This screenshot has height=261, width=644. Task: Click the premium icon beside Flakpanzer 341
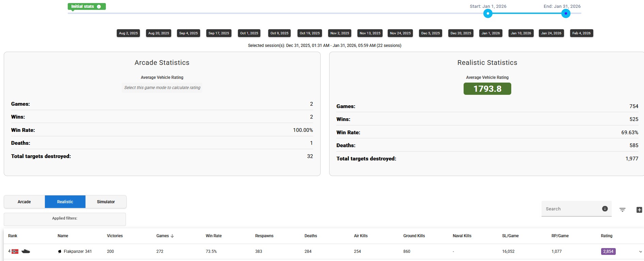pos(60,251)
